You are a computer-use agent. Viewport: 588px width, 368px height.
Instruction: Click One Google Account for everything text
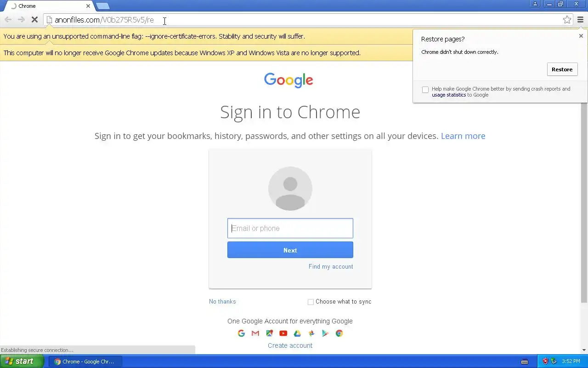(290, 321)
